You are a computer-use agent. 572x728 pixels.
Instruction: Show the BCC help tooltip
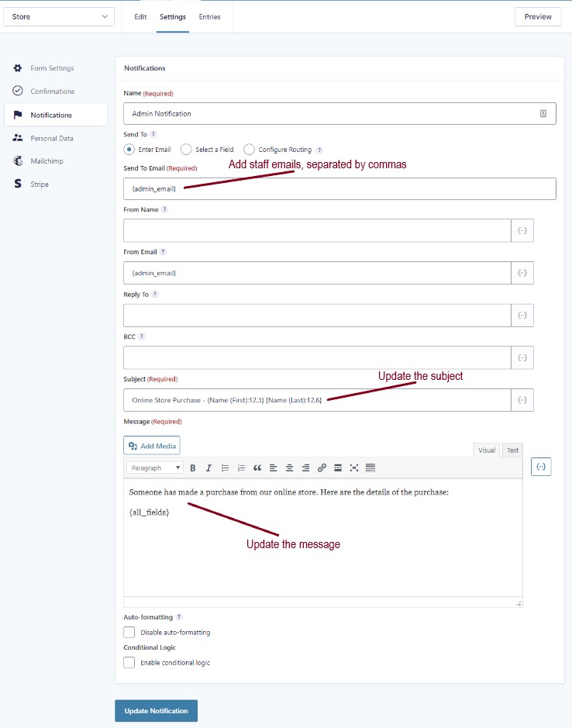142,336
